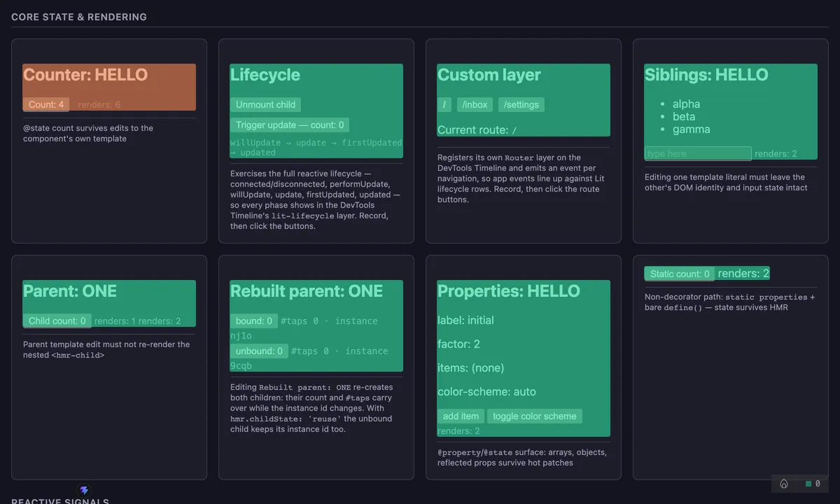Image resolution: width=840 pixels, height=504 pixels.
Task: Click the 'willUpdate → update → firstUpdated' log
Action: click(316, 147)
